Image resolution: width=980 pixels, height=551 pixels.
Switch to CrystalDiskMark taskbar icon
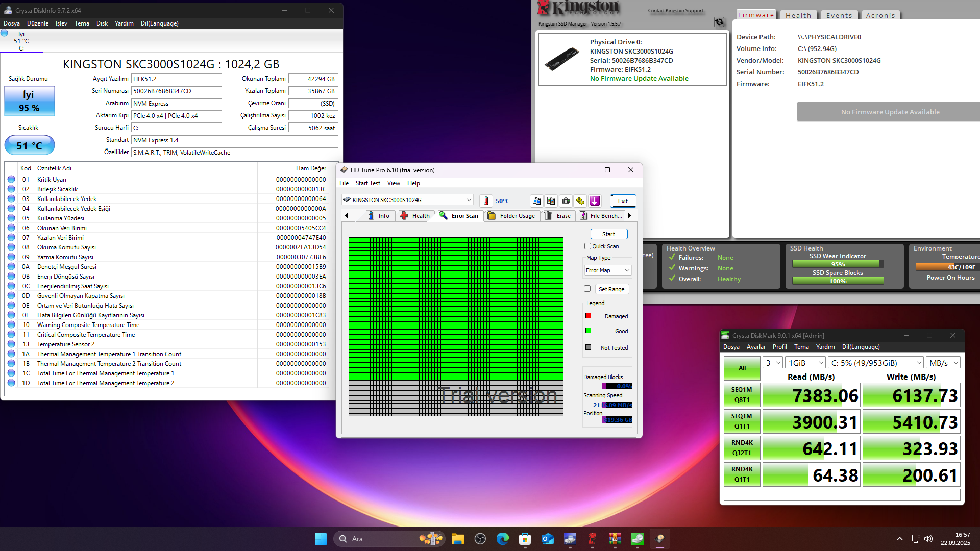[x=637, y=539]
